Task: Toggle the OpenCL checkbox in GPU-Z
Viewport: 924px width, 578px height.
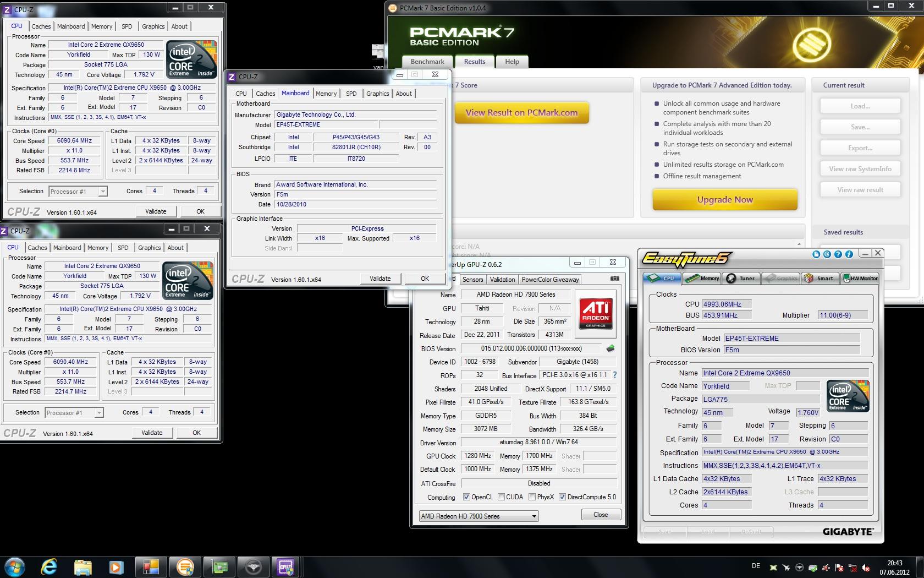Action: click(x=466, y=497)
